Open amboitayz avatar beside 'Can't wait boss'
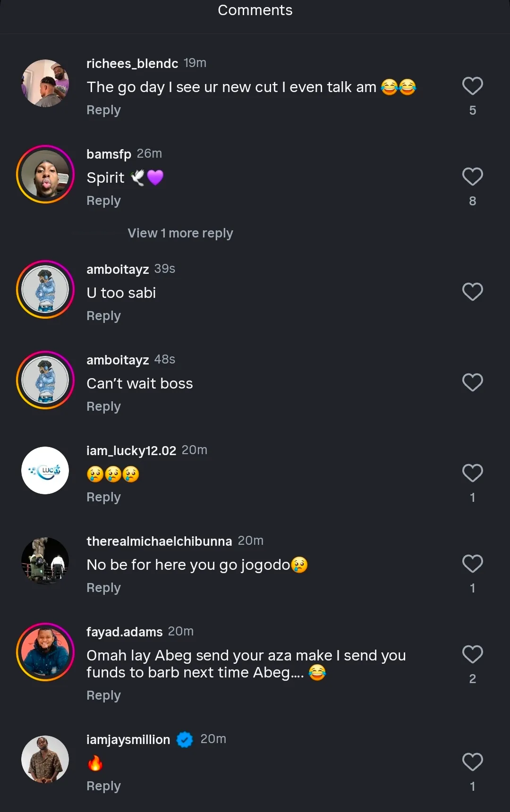 [45, 380]
